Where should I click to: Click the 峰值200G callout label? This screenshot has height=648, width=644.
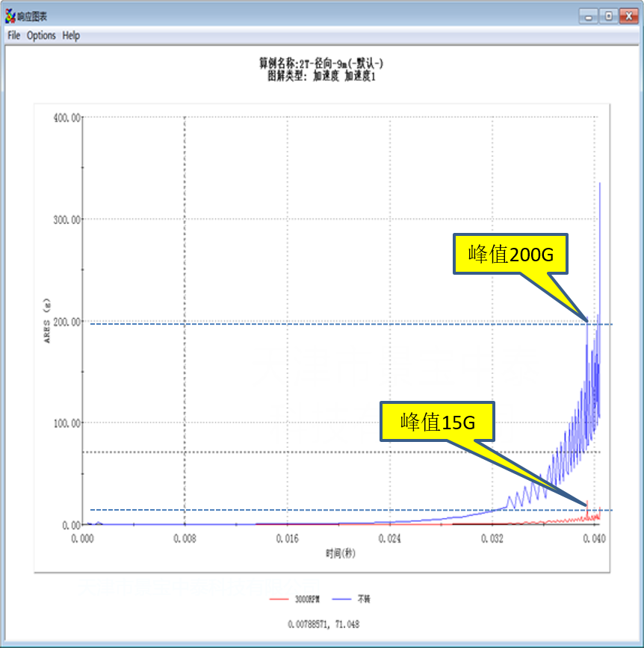(511, 255)
